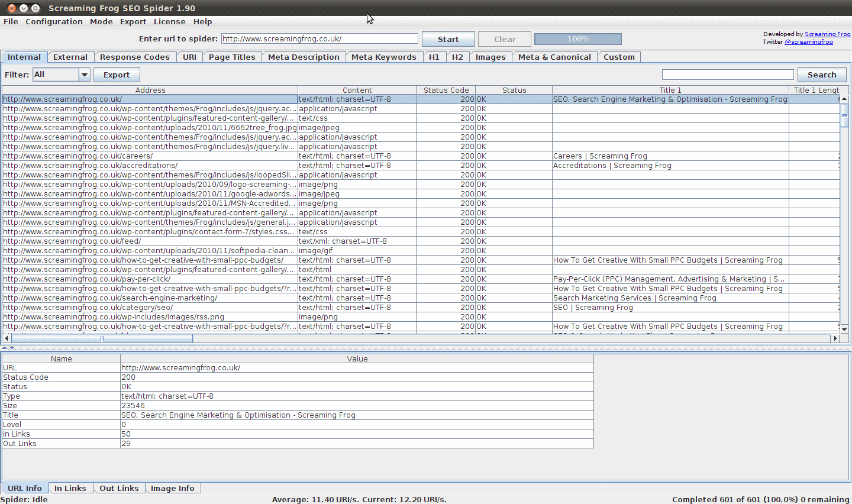
Task: Open the Mode menu
Action: click(101, 21)
